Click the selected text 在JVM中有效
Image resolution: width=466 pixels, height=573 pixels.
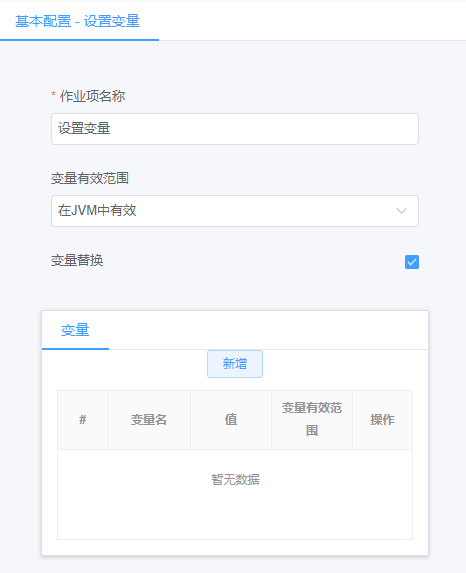pyautogui.click(x=97, y=211)
